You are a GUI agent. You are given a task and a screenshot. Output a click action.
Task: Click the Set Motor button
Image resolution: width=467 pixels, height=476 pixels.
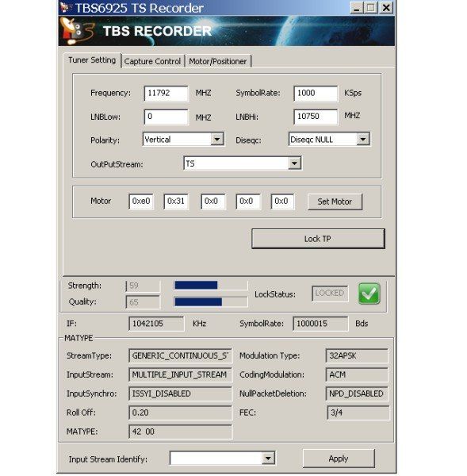point(335,202)
